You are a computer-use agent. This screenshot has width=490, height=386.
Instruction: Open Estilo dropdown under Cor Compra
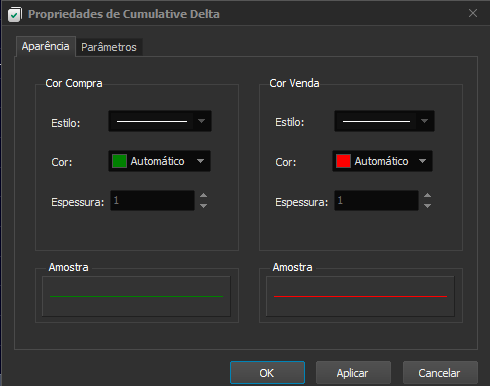coord(160,121)
